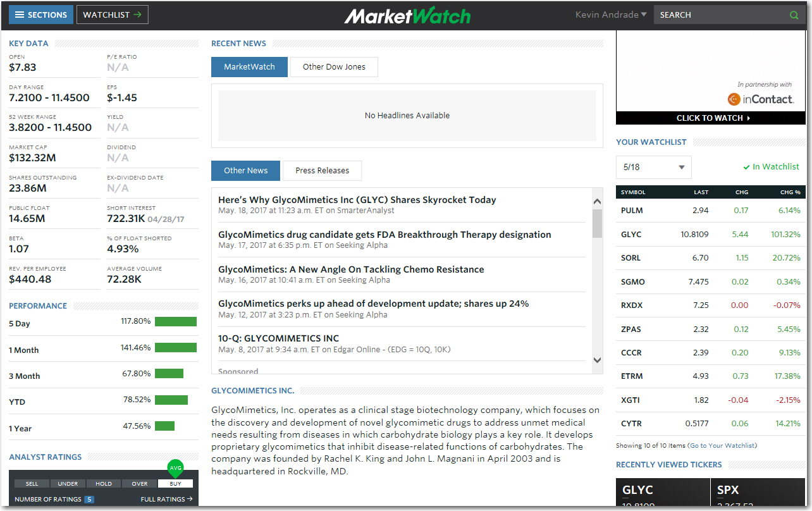The image size is (812, 511).
Task: Open CYTR in the watchlist
Action: (x=631, y=424)
